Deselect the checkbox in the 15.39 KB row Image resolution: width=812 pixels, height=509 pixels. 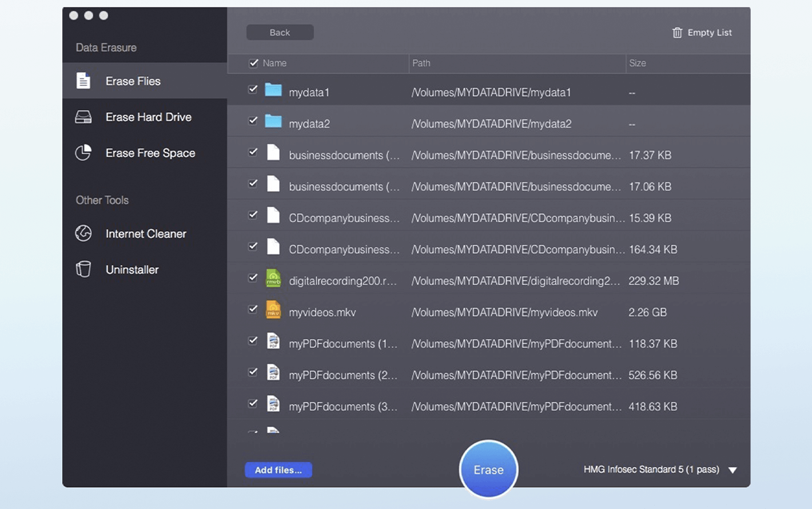253,215
